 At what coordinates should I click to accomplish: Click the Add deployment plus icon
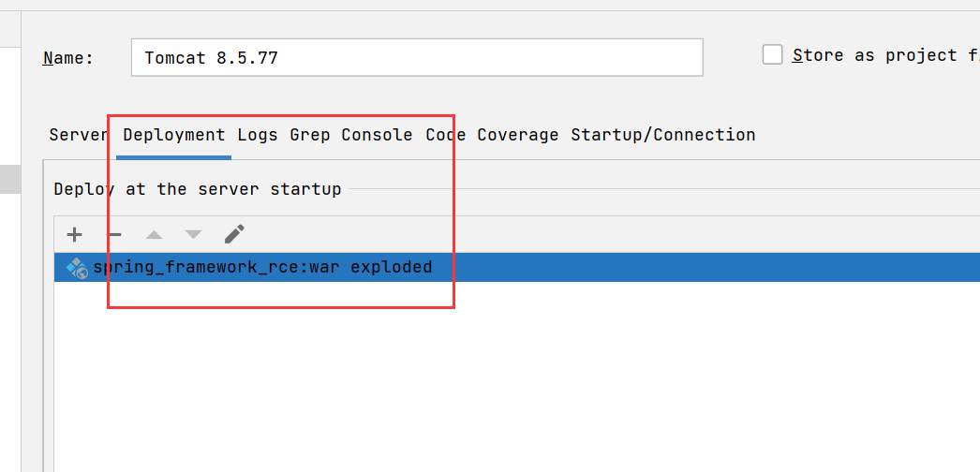[75, 234]
